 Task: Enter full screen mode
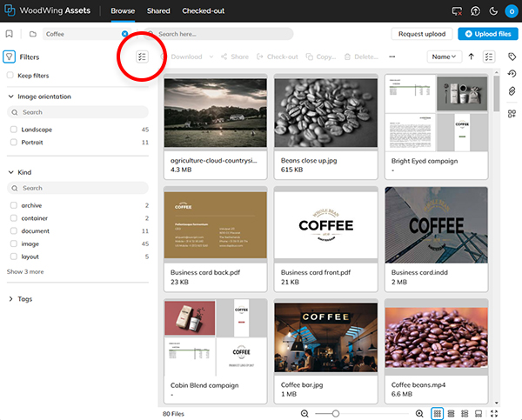(494, 413)
